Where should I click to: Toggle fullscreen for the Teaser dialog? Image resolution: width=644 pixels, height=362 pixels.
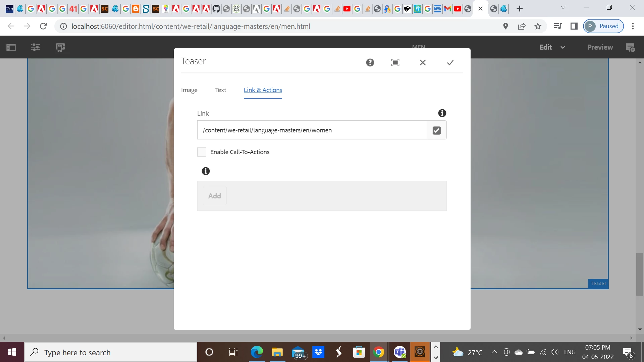pyautogui.click(x=395, y=62)
